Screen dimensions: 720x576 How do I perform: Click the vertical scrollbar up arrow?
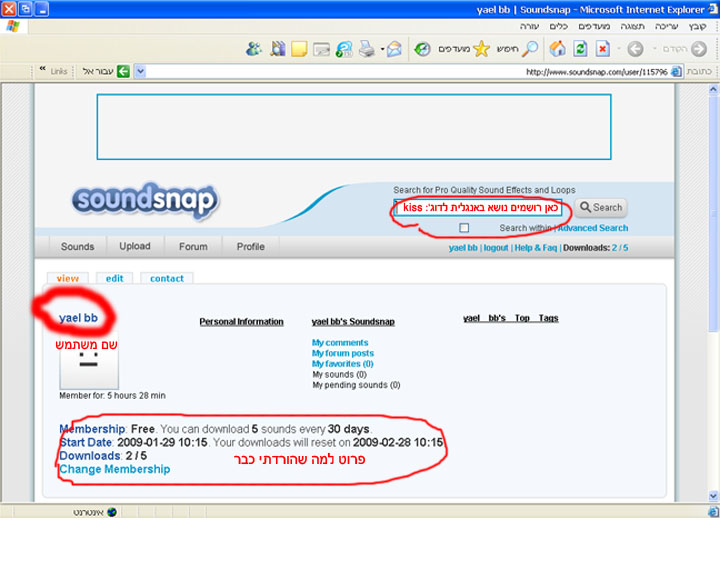(713, 90)
